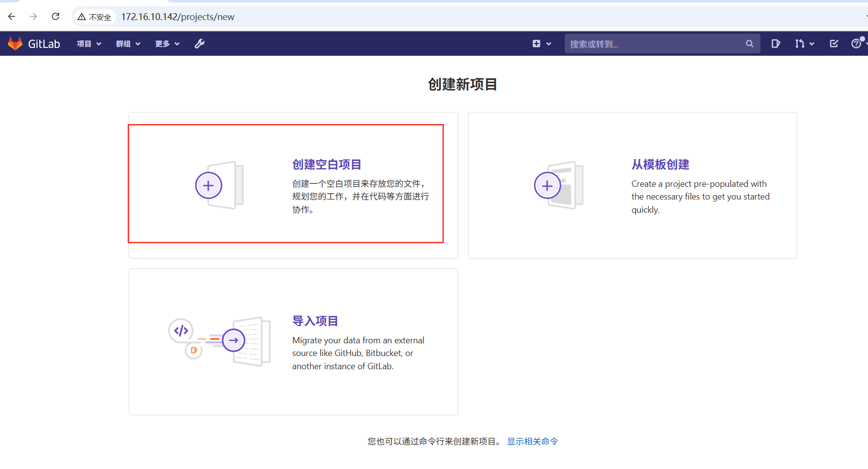Open the merge requests icon
The height and width of the screenshot is (469, 868).
pos(800,44)
